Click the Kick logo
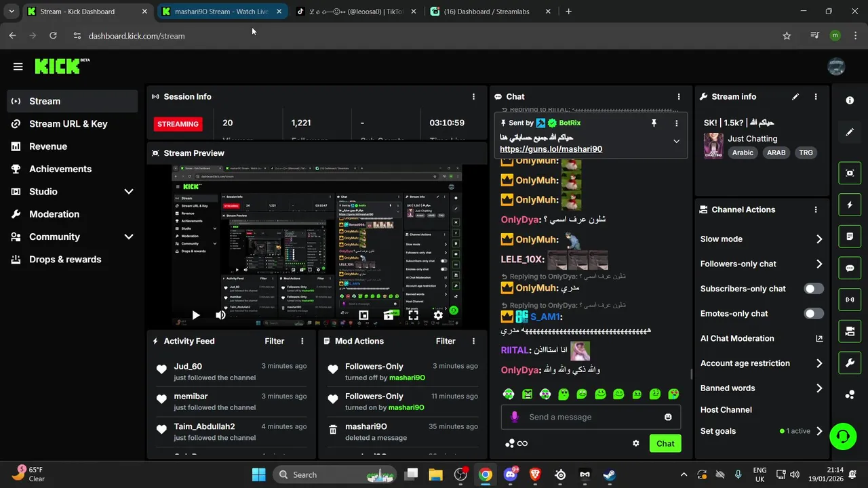868x488 pixels. pos(62,66)
